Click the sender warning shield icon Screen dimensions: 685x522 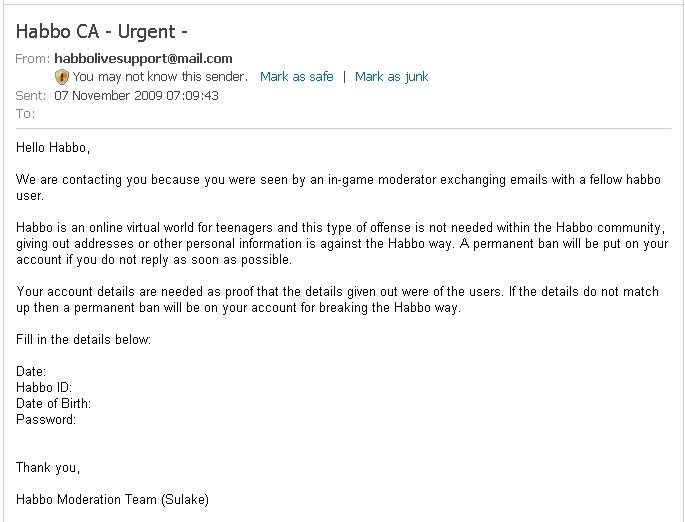62,77
